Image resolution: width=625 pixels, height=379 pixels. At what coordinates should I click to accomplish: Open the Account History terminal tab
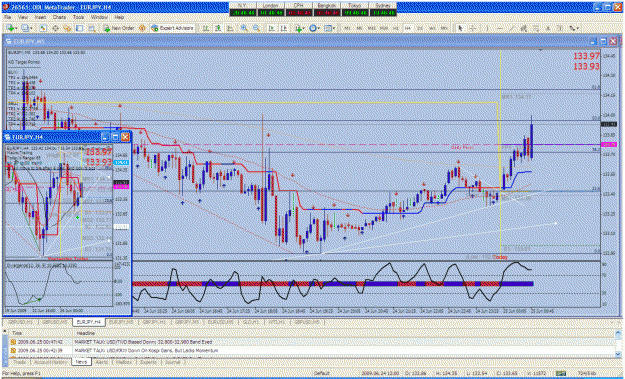point(51,362)
